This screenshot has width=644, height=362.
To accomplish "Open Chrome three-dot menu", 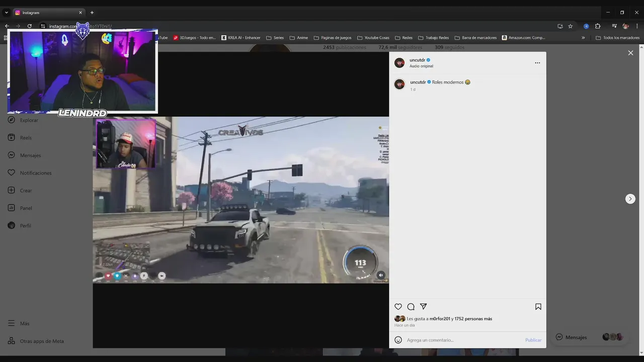I will pos(636,26).
